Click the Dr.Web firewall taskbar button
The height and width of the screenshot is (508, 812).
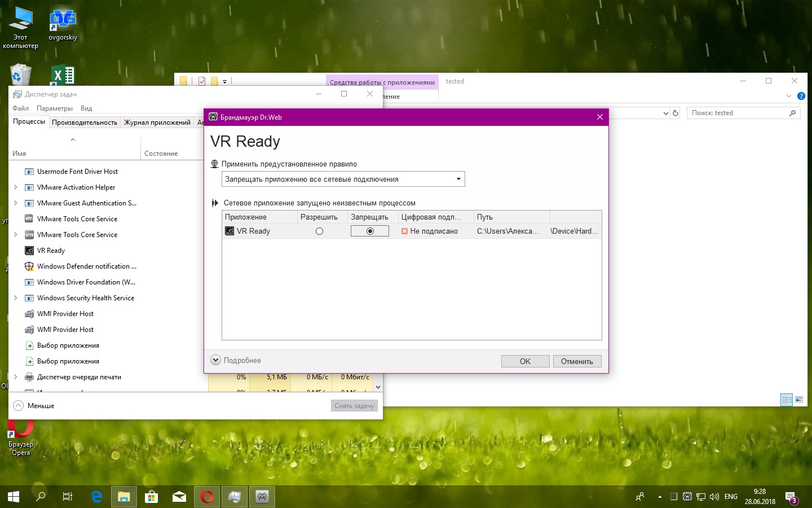point(262,497)
